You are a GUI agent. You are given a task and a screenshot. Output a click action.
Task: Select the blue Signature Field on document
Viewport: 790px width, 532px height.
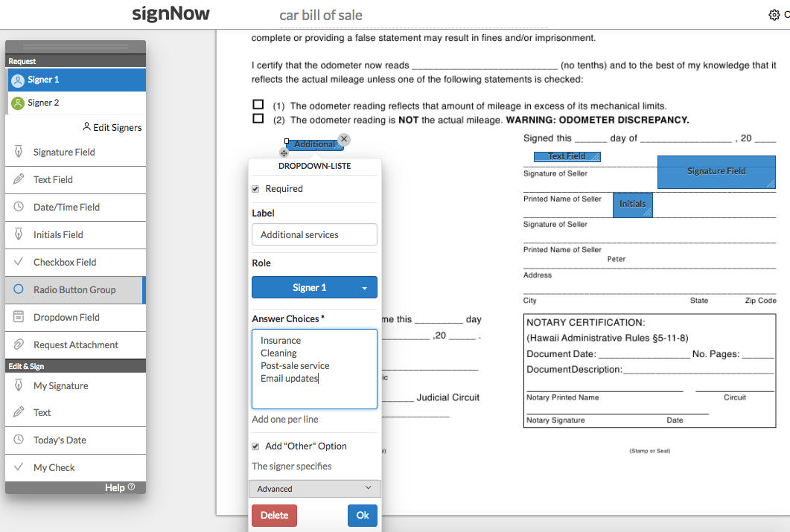(716, 172)
